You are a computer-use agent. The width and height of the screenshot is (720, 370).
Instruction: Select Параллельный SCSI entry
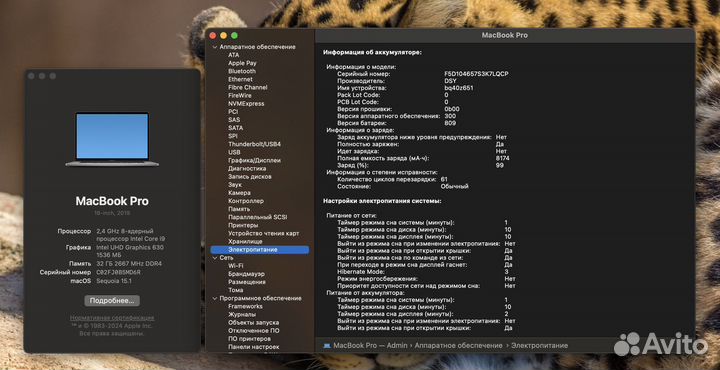coord(258,217)
